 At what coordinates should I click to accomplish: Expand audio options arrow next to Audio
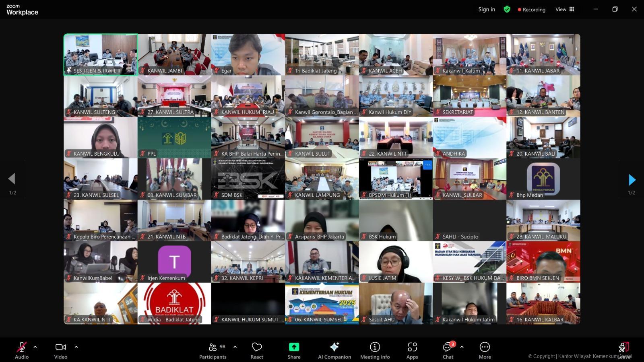(35, 347)
